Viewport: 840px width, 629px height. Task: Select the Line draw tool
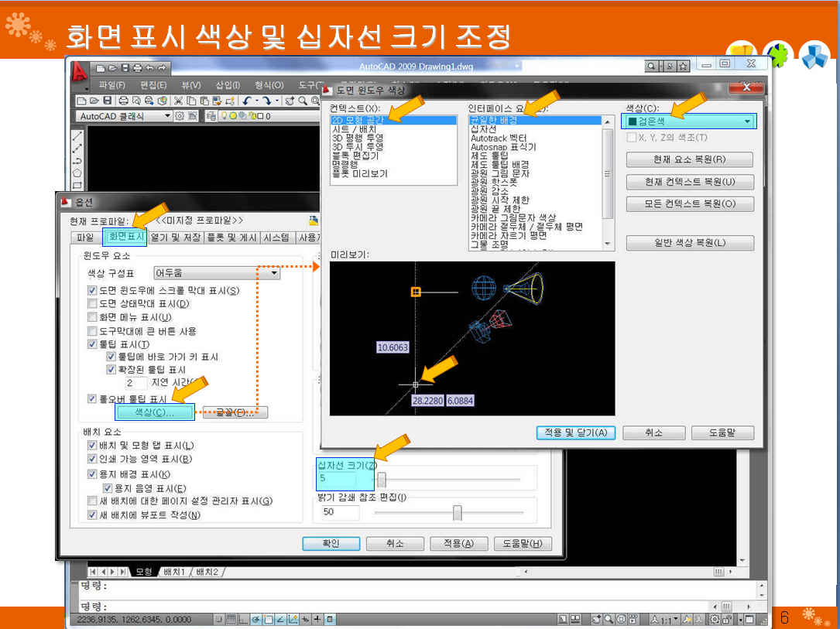[x=77, y=135]
